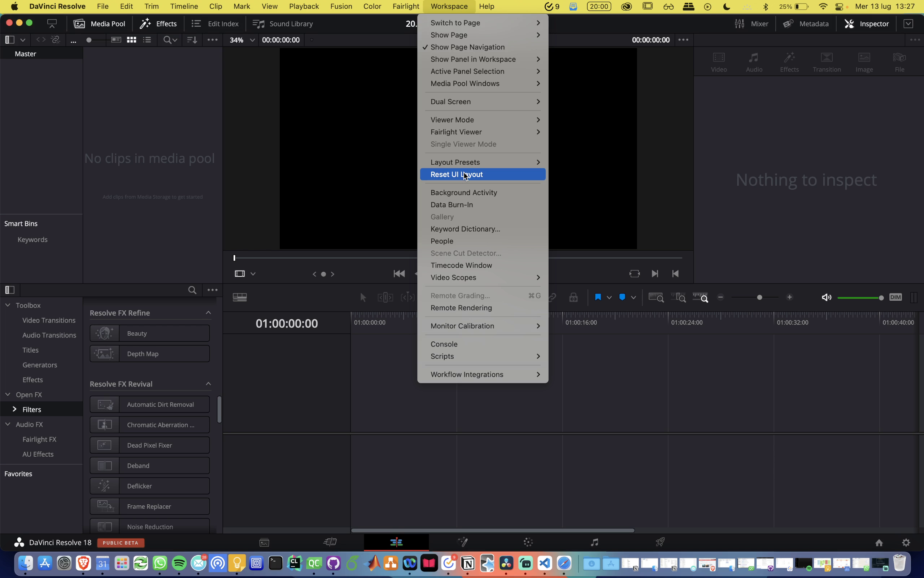Select the Beauty effect
This screenshot has height=578, width=924.
[150, 333]
